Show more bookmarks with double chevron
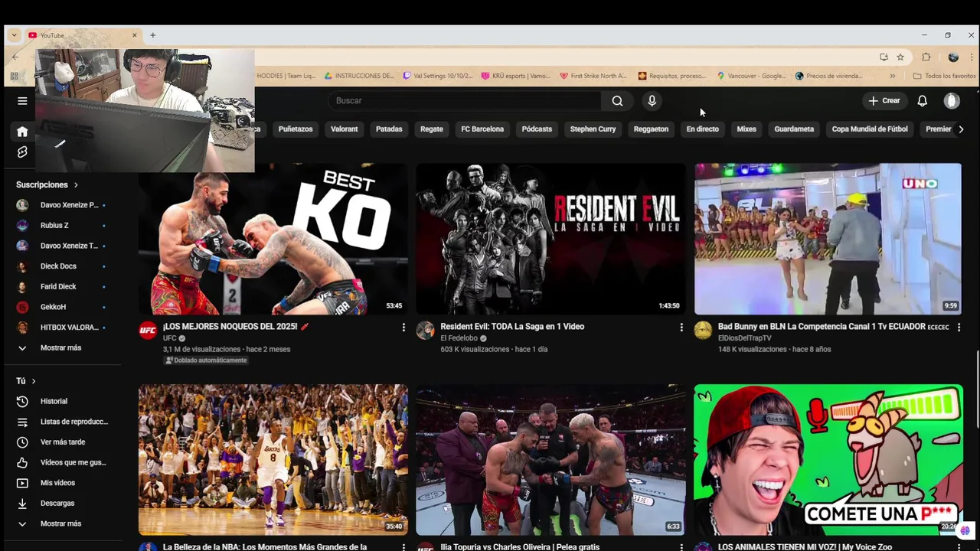This screenshot has height=551, width=980. 892,76
